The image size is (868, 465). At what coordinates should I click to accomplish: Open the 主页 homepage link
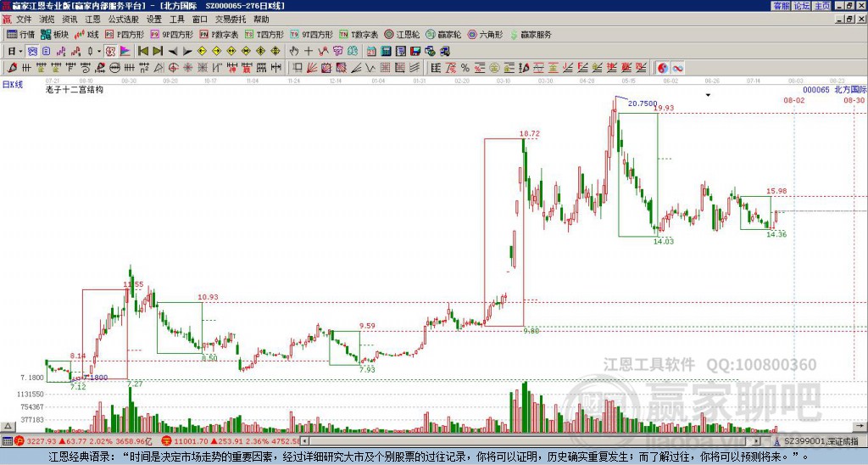tap(821, 6)
